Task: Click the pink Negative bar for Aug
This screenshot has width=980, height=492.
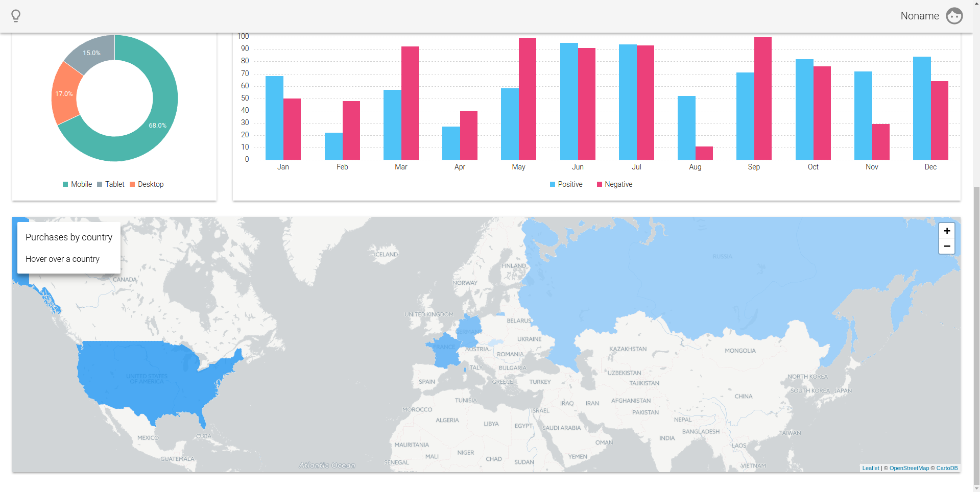Action: pos(704,153)
